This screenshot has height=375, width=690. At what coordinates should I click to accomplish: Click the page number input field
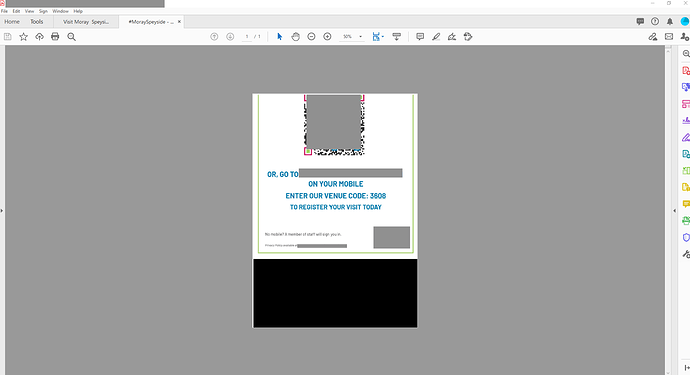(247, 37)
